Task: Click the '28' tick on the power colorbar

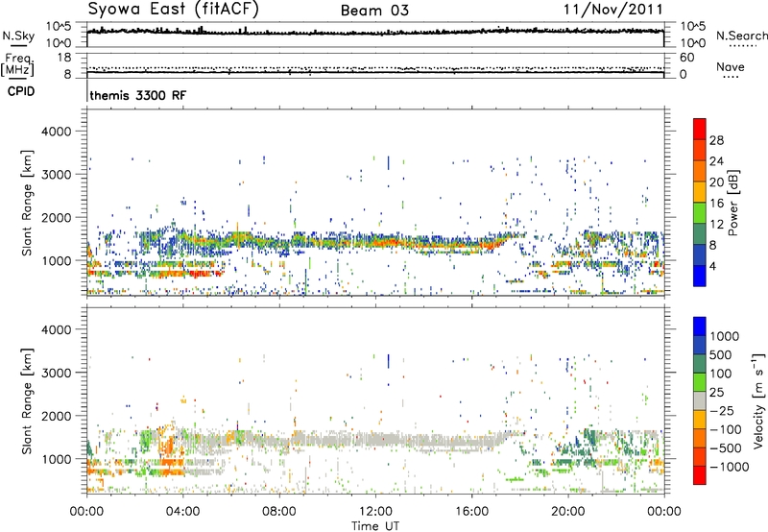Action: tap(716, 140)
